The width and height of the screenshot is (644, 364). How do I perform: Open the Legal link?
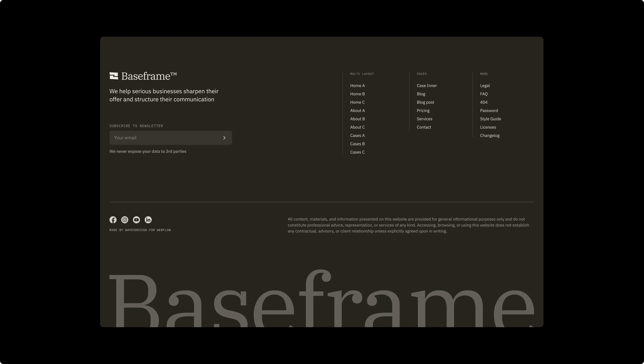click(x=485, y=85)
